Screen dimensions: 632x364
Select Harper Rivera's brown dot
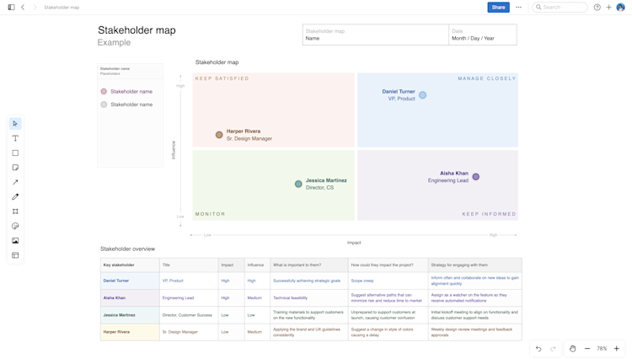point(219,135)
